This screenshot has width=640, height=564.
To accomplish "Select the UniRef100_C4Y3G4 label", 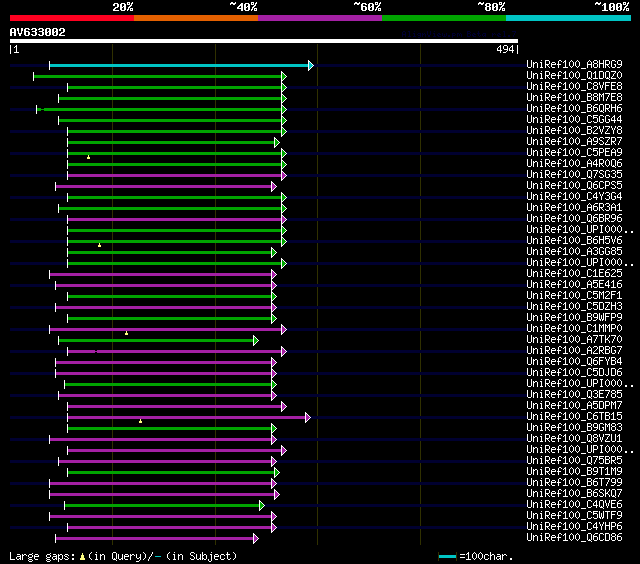I will tap(574, 197).
